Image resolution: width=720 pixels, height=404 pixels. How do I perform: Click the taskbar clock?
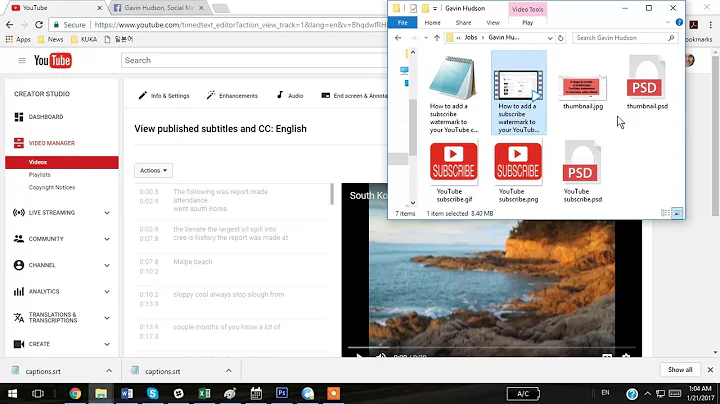[700, 393]
